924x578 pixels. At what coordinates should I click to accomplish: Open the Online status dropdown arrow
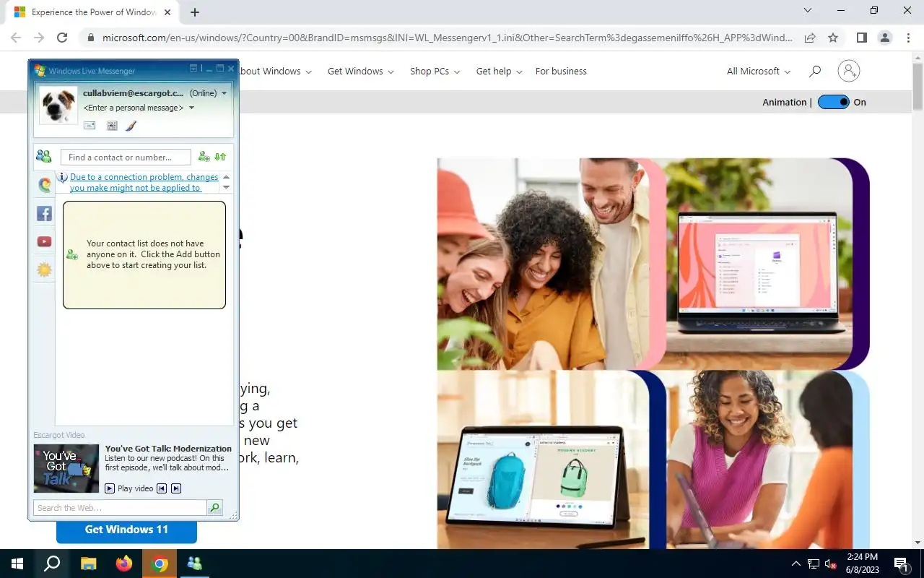(225, 93)
